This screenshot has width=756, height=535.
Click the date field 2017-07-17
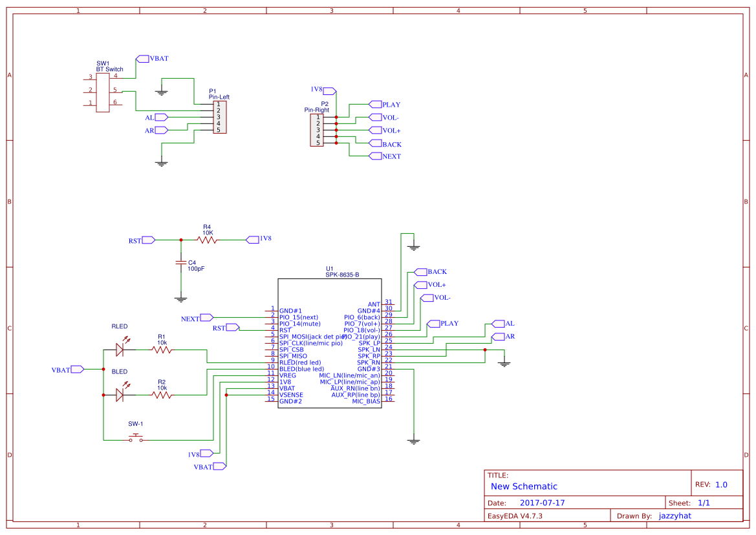(x=544, y=502)
